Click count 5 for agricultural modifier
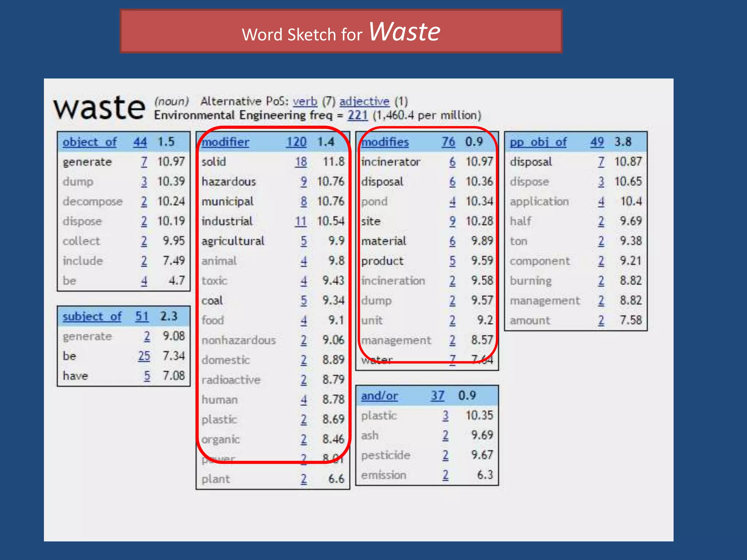The image size is (747, 560). (x=304, y=241)
